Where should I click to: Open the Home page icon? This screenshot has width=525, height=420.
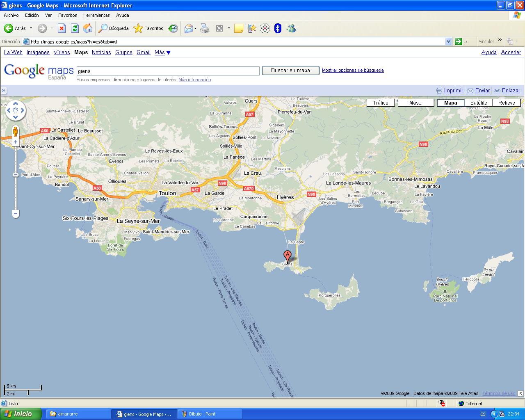click(88, 28)
